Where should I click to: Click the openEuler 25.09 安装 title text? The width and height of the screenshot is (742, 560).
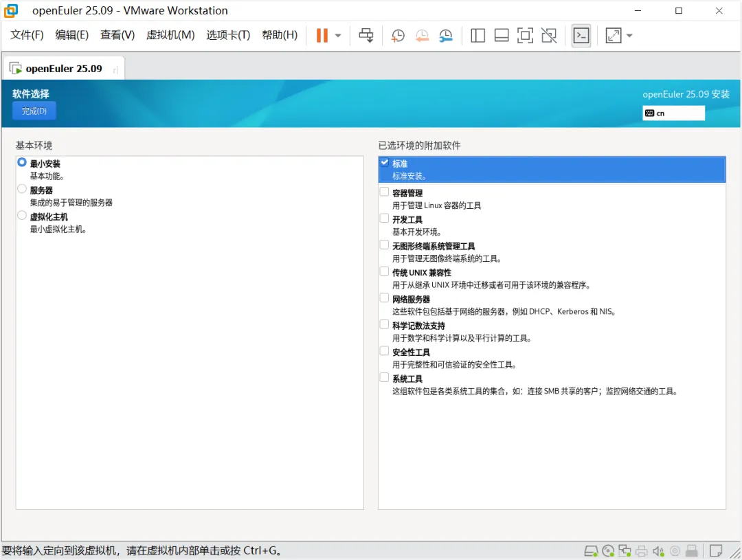click(686, 94)
